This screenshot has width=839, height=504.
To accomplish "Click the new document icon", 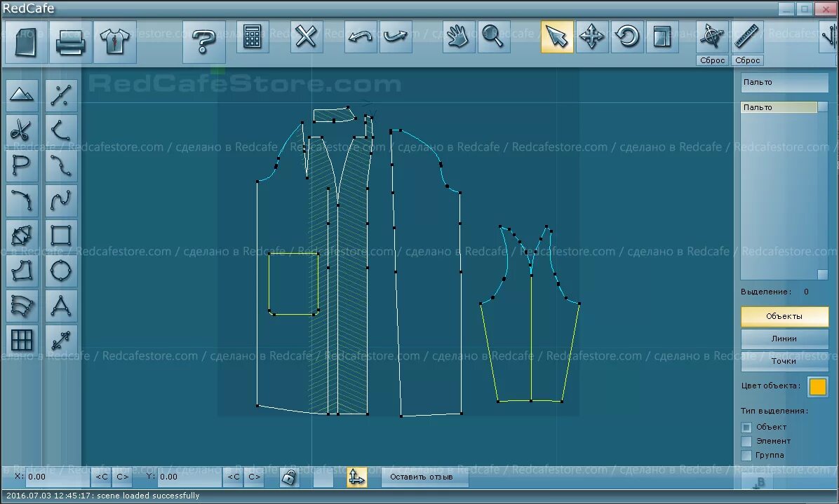I will (25, 41).
